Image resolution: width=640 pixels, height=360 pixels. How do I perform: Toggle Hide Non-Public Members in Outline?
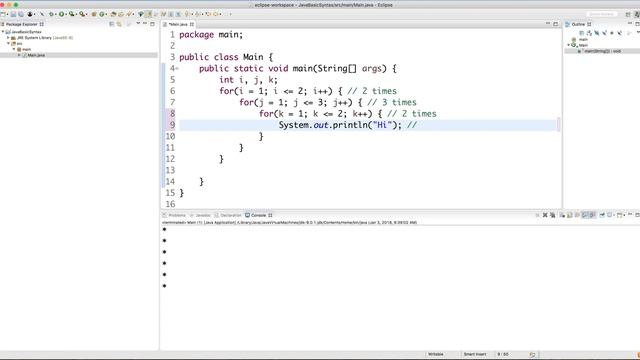[x=612, y=33]
